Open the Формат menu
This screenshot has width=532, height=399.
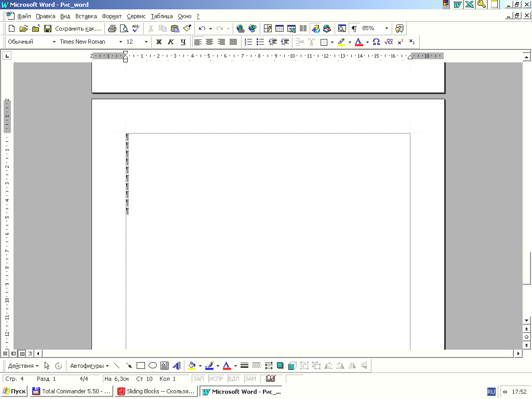pyautogui.click(x=112, y=16)
